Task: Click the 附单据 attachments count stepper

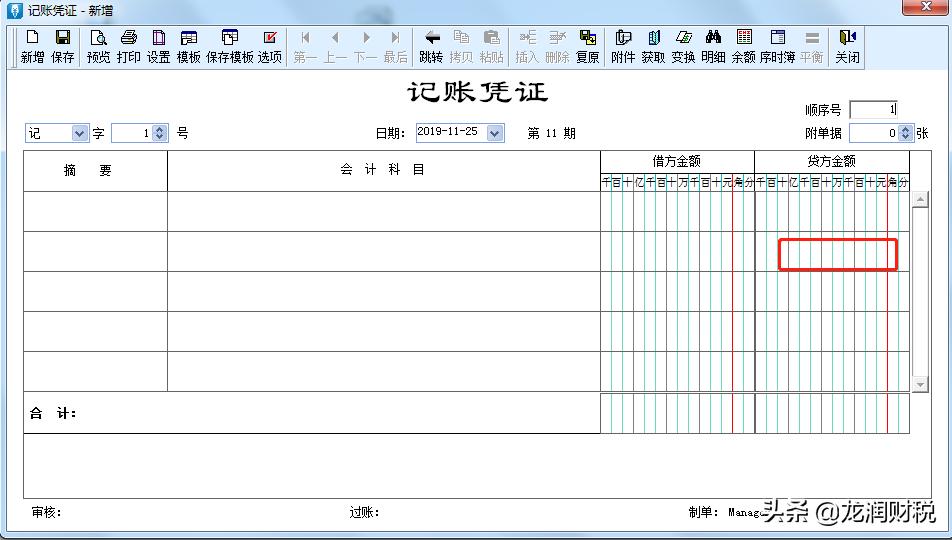Action: pyautogui.click(x=905, y=133)
